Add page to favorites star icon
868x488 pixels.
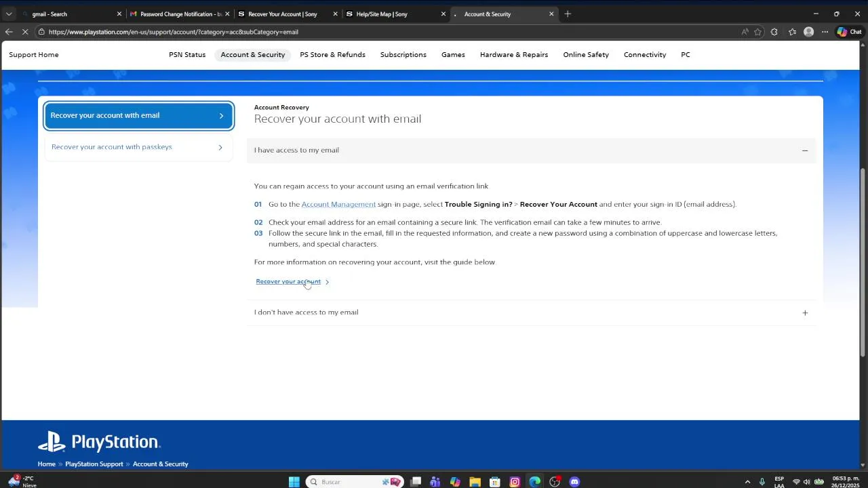758,32
